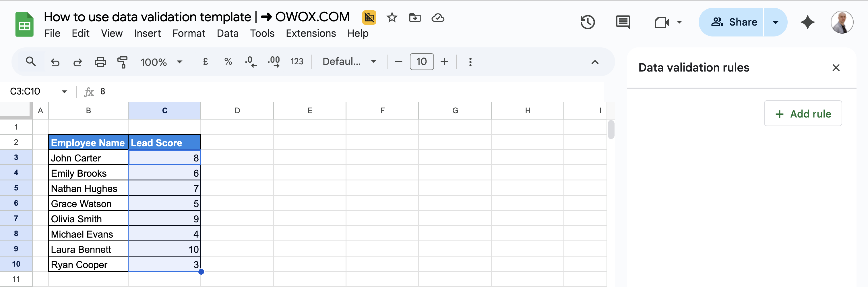The height and width of the screenshot is (287, 868).
Task: Open the View menu
Action: 112,33
